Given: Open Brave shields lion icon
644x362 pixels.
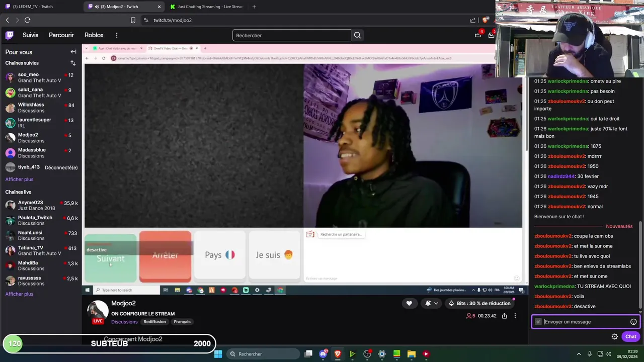Looking at the screenshot, I should [x=485, y=20].
